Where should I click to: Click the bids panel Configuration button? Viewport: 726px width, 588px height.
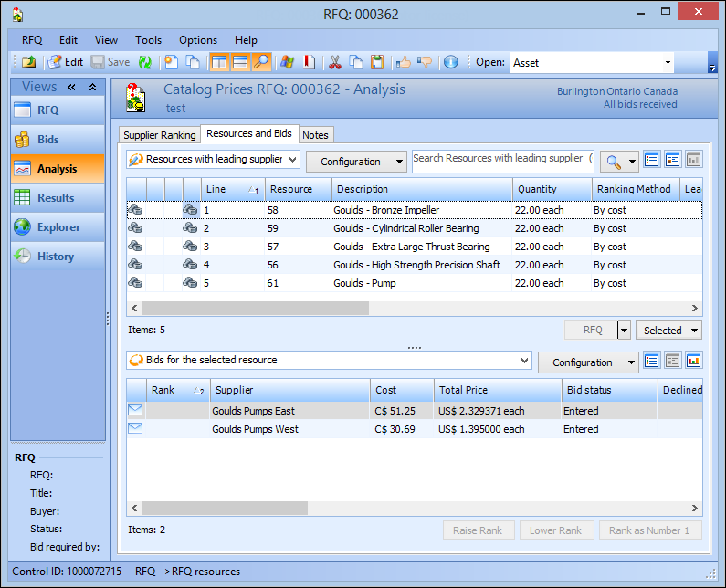tap(588, 362)
